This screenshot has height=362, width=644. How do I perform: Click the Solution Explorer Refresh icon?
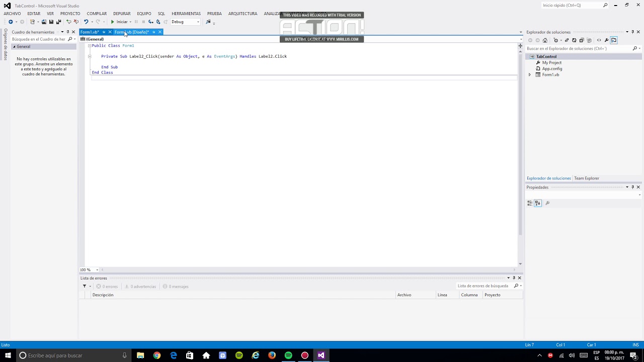[574, 40]
